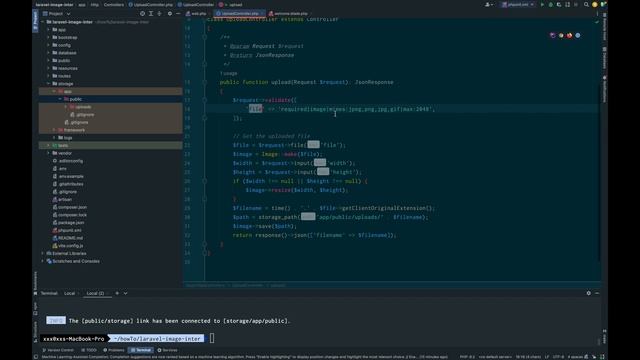Click Http breadcrumb in navigation bar
640x360 pixels.
tap(95, 4)
